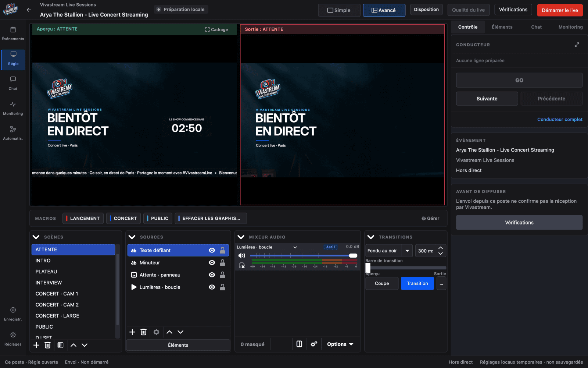The image size is (588, 368).
Task: Move selected source up
Action: coord(169,332)
